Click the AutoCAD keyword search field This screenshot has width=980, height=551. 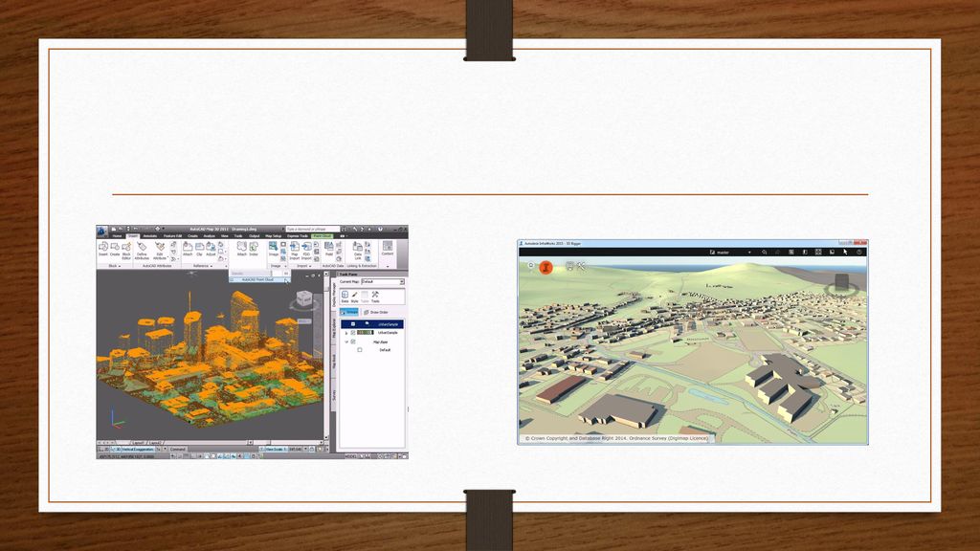(x=312, y=230)
